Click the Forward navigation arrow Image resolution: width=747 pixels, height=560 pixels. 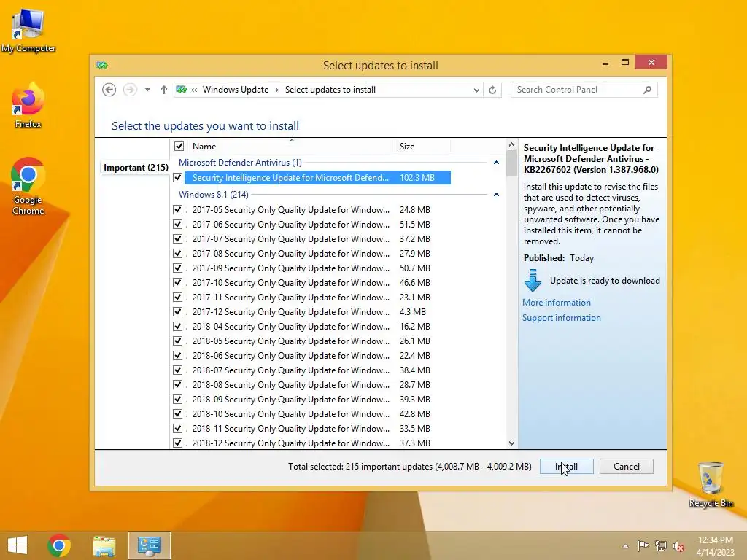(x=130, y=90)
